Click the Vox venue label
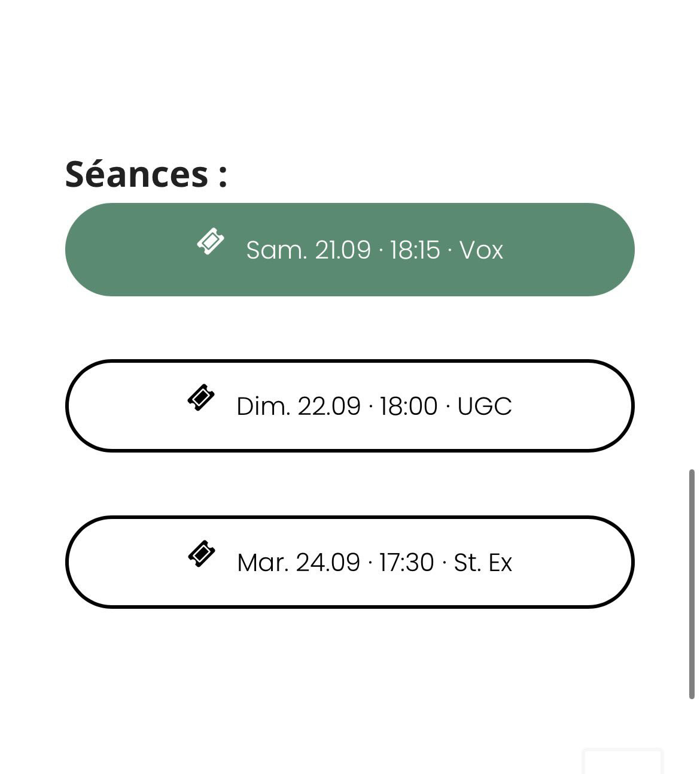 click(x=481, y=250)
